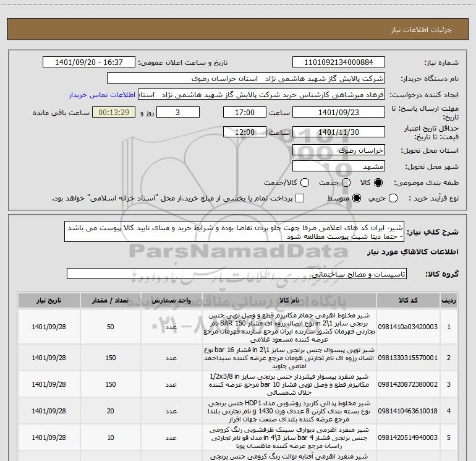Click the delivery province field 'خراسان رضوی'
476x461 pixels.
point(338,150)
